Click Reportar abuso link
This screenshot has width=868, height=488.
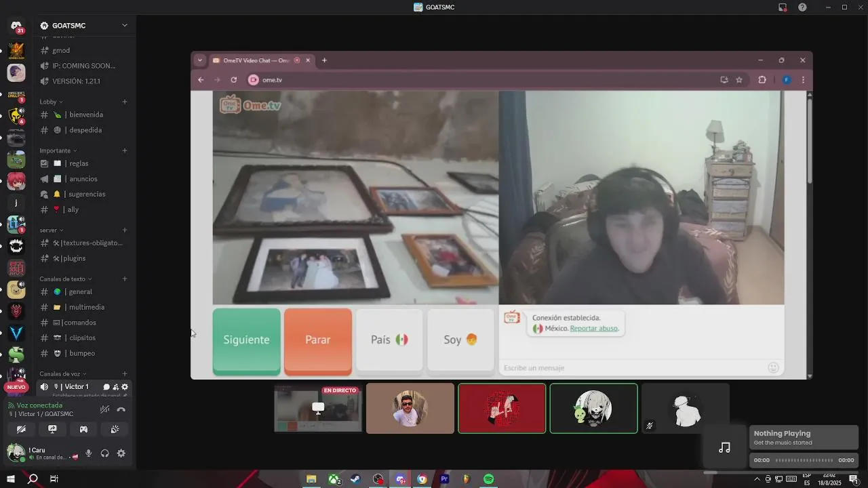pyautogui.click(x=594, y=329)
